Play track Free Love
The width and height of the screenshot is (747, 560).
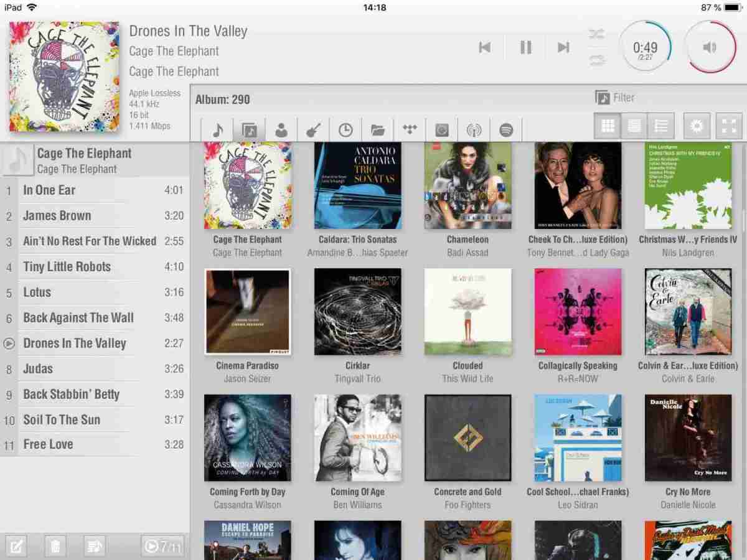pyautogui.click(x=95, y=445)
